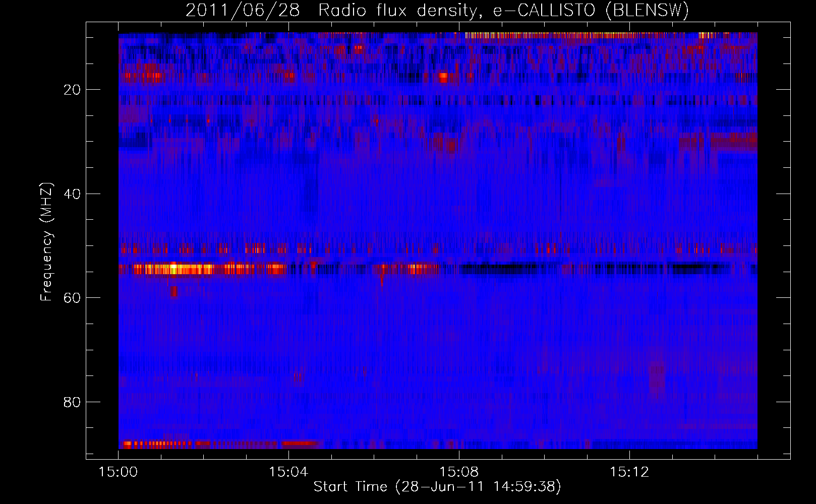816x504 pixels.
Task: Click the 15:08 time axis label
Action: (x=459, y=472)
